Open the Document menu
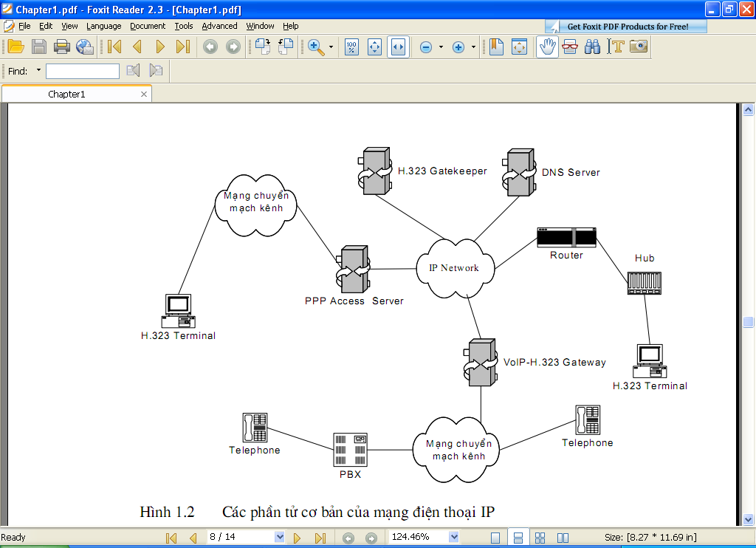 [148, 26]
